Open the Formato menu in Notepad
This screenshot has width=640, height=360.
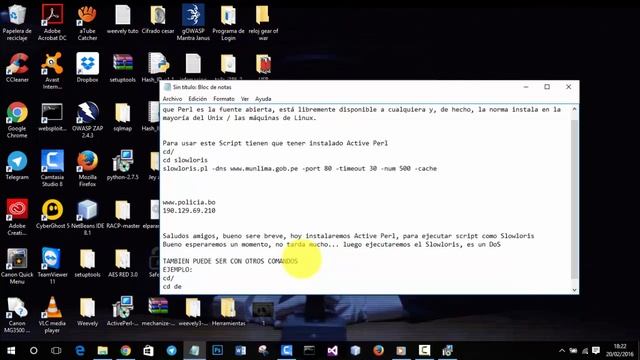[x=224, y=99]
